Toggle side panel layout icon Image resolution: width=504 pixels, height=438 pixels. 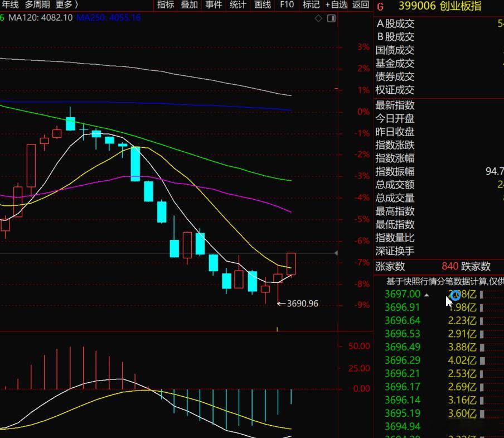click(x=331, y=18)
